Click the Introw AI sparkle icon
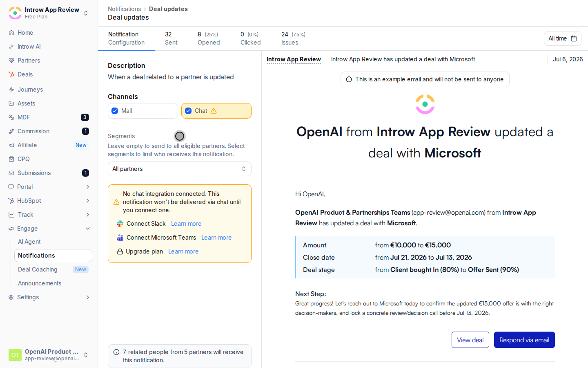 pos(11,47)
